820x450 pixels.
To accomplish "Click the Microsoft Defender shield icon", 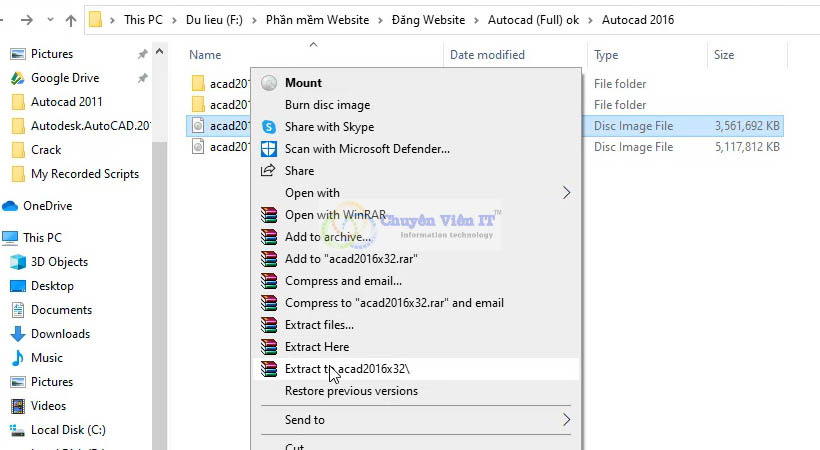I will [269, 149].
